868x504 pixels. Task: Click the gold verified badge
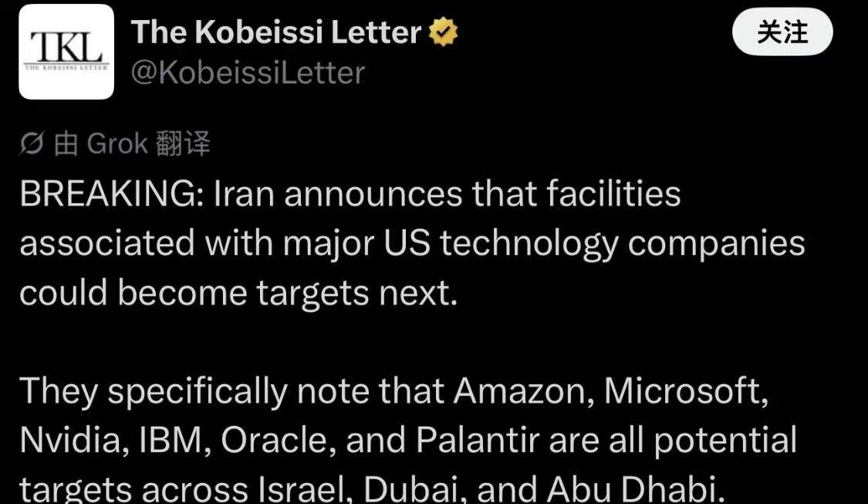click(x=444, y=33)
